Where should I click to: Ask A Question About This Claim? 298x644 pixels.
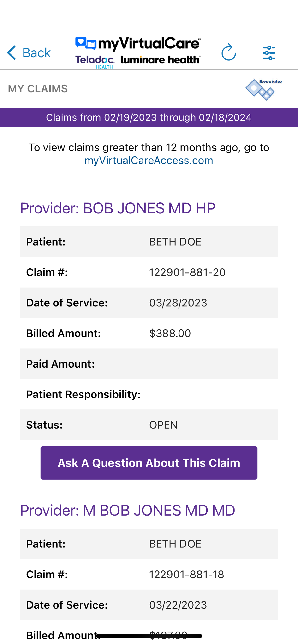149,463
